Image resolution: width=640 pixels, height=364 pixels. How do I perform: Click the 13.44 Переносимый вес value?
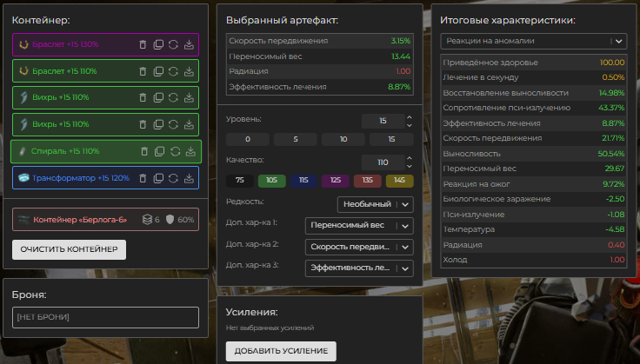pyautogui.click(x=401, y=56)
